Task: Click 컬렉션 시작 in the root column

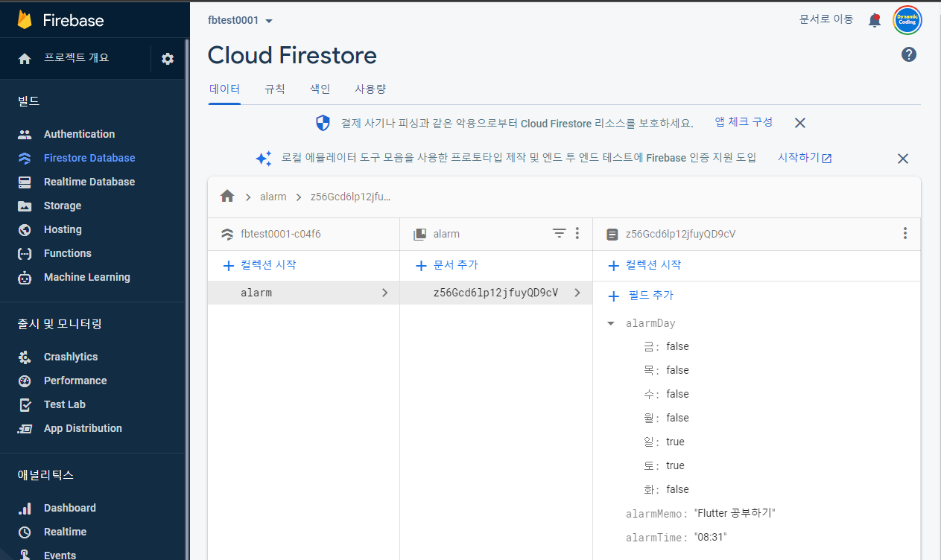Action: [x=259, y=265]
